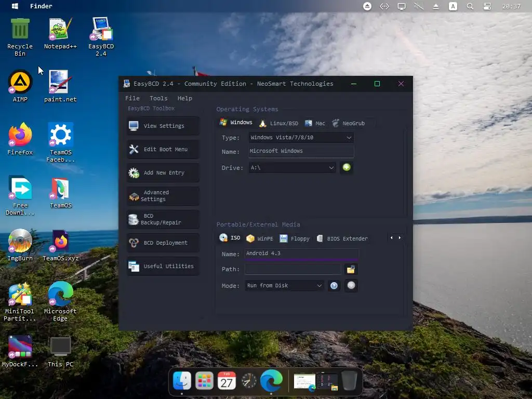Click the blue help icon beside Mode
Screen dimensions: 532x399
point(334,286)
